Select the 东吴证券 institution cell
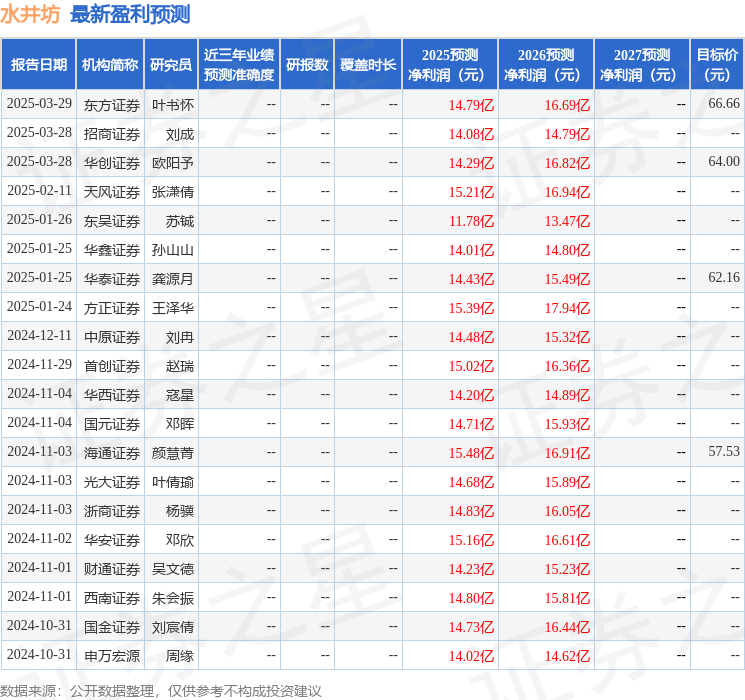The image size is (745, 700). [x=112, y=221]
